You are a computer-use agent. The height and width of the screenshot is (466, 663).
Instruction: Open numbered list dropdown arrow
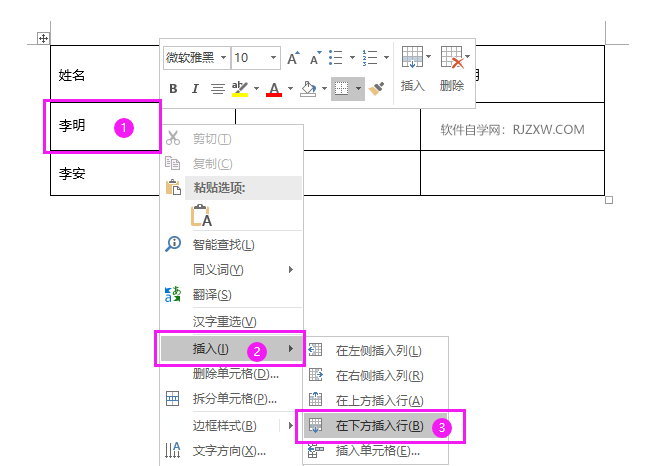(386, 58)
